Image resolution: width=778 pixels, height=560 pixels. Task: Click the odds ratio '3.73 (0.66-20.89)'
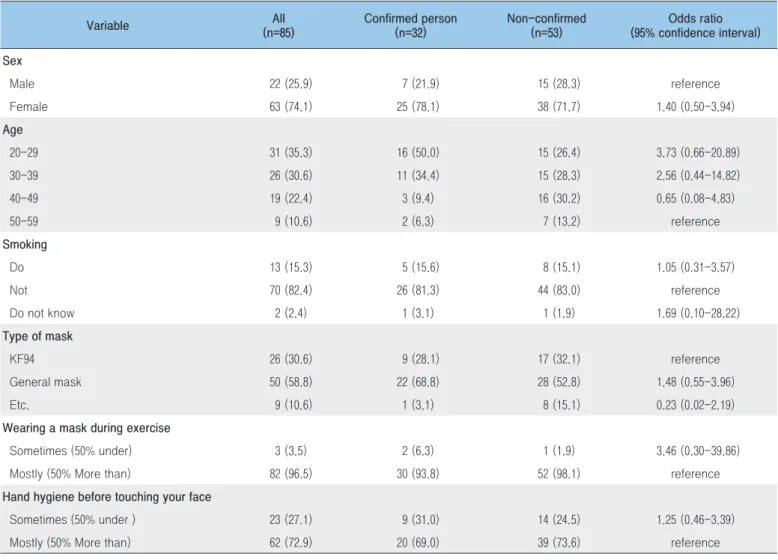point(698,153)
